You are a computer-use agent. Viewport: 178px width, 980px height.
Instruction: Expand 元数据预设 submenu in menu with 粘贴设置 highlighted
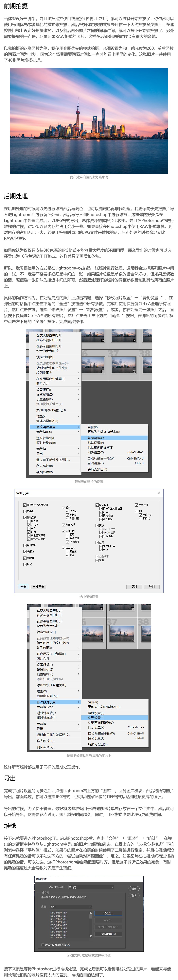pyautogui.click(x=56, y=707)
